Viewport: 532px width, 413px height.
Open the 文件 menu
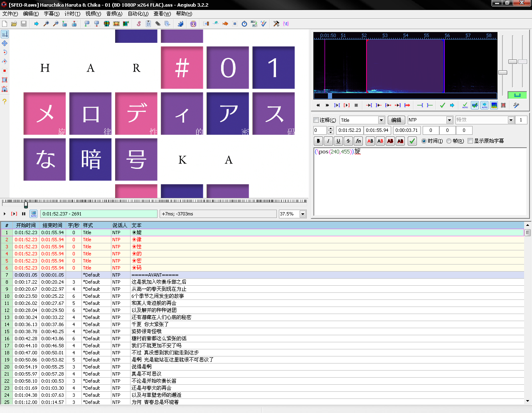[10, 14]
